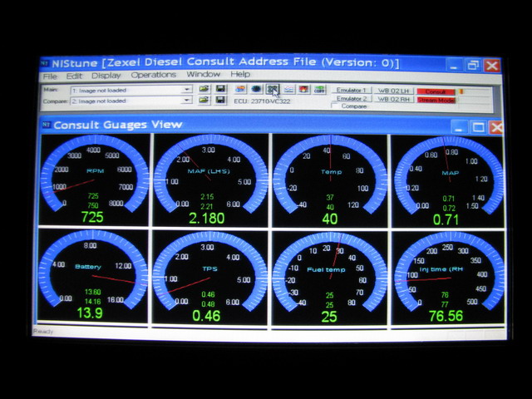Click the large Fuel temp reading 25
Viewport: 532px width, 399px height.
(329, 317)
